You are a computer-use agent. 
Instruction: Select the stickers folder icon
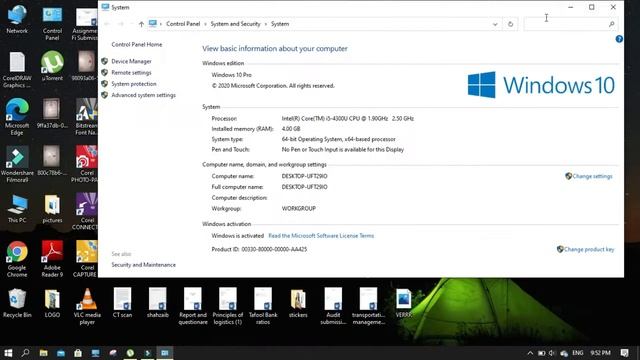(x=298, y=304)
